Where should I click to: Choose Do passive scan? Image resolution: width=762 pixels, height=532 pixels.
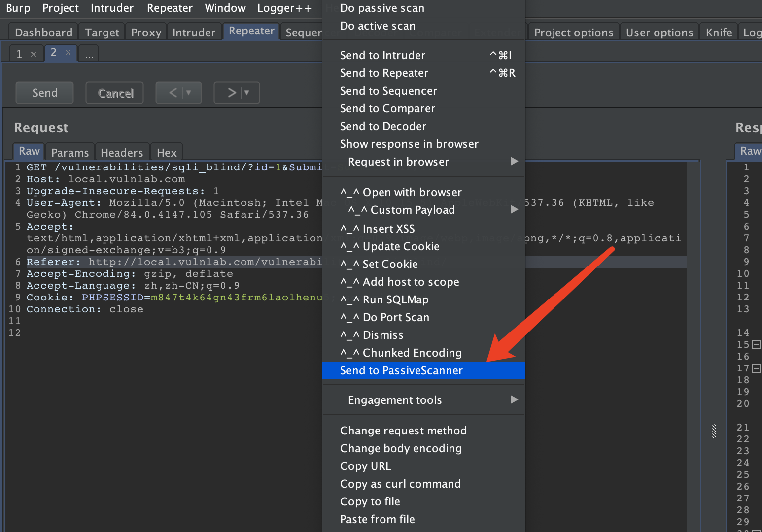click(424, 8)
